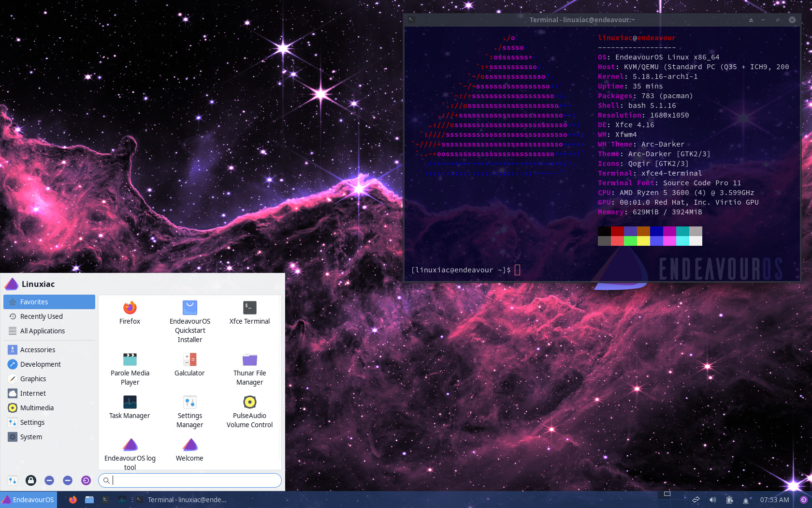Click the power manager tray icon

tap(729, 500)
